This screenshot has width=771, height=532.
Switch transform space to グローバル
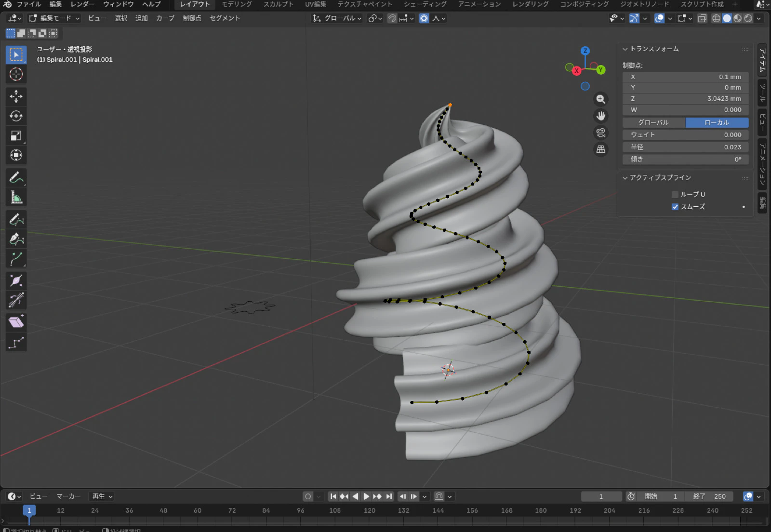[653, 122]
